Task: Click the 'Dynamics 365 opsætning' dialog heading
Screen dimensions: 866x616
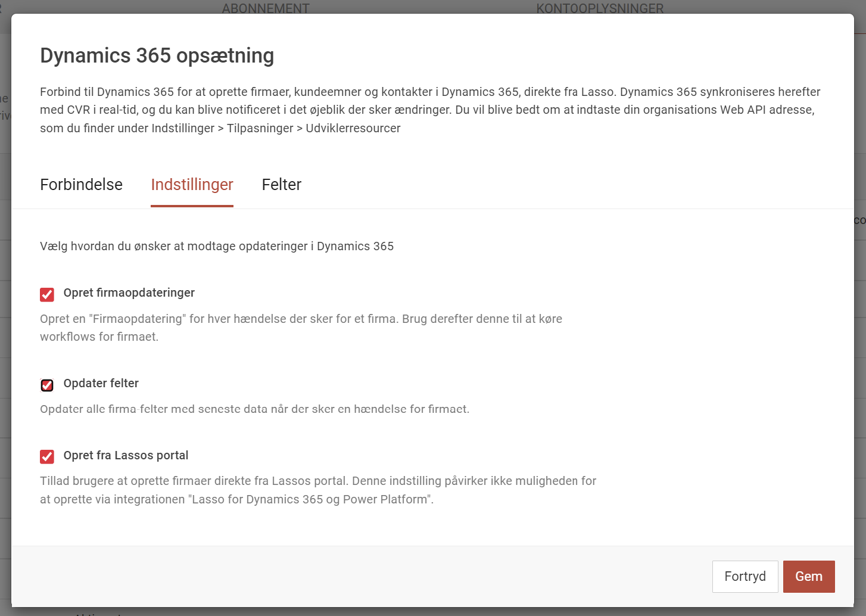Action: click(x=157, y=55)
